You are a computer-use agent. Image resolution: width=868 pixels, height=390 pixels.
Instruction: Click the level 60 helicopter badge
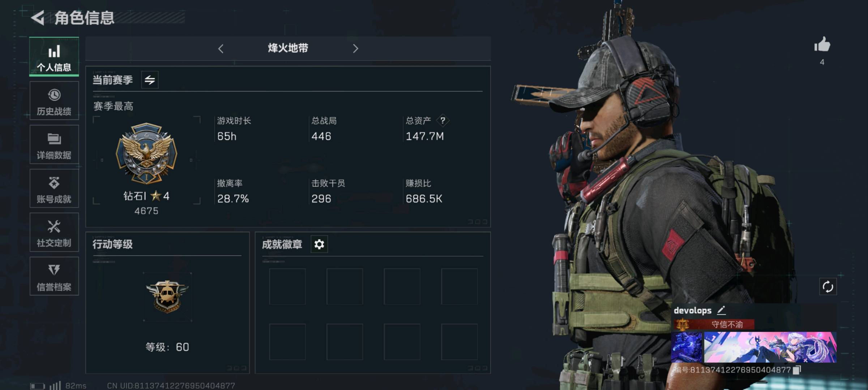[x=167, y=297]
